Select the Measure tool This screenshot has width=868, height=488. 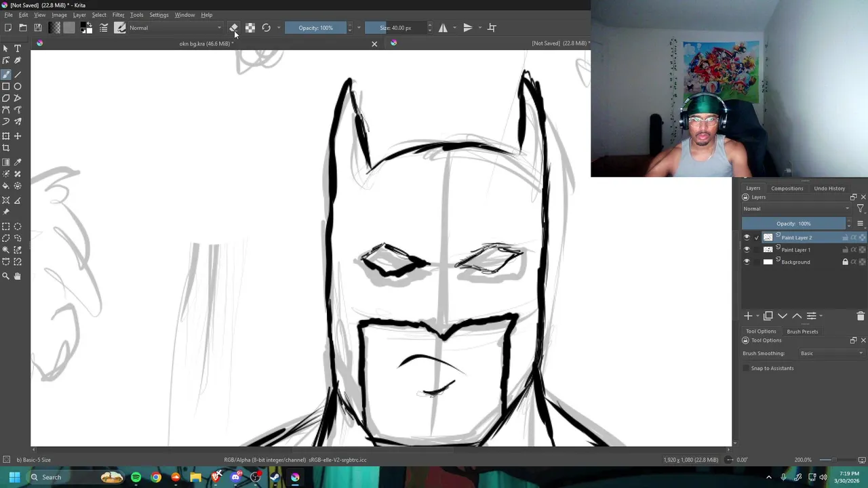(x=18, y=201)
